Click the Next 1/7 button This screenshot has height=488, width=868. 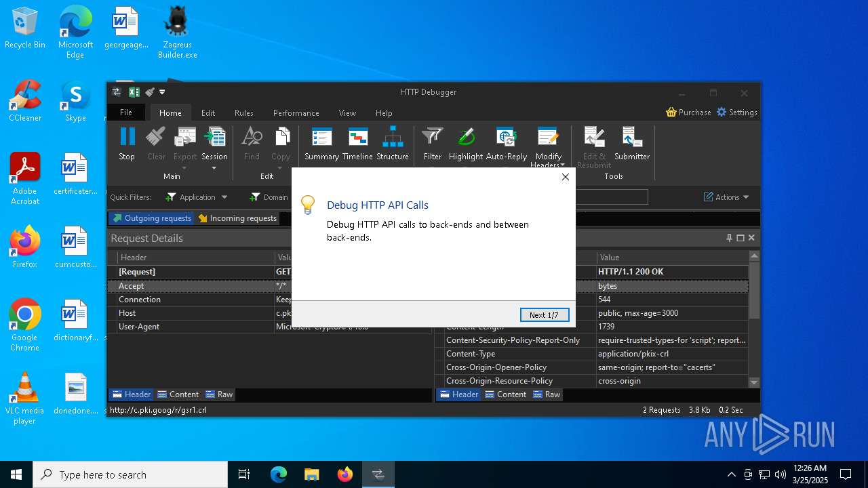pyautogui.click(x=545, y=315)
